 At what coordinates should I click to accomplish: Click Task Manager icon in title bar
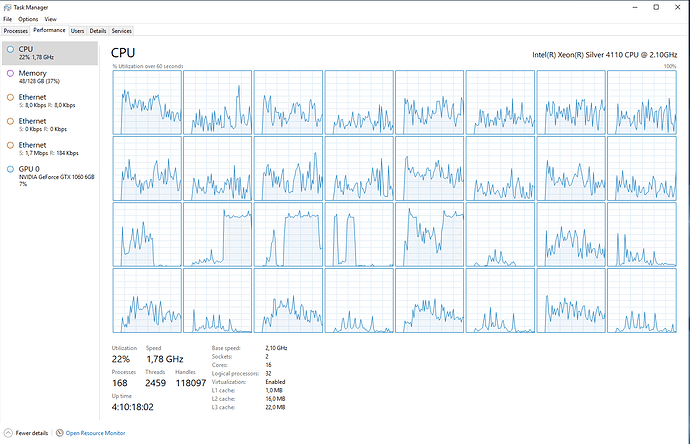[x=7, y=6]
